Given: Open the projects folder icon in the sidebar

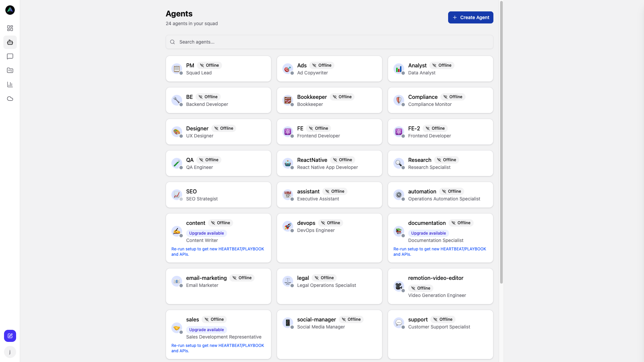Looking at the screenshot, I should pos(10,70).
